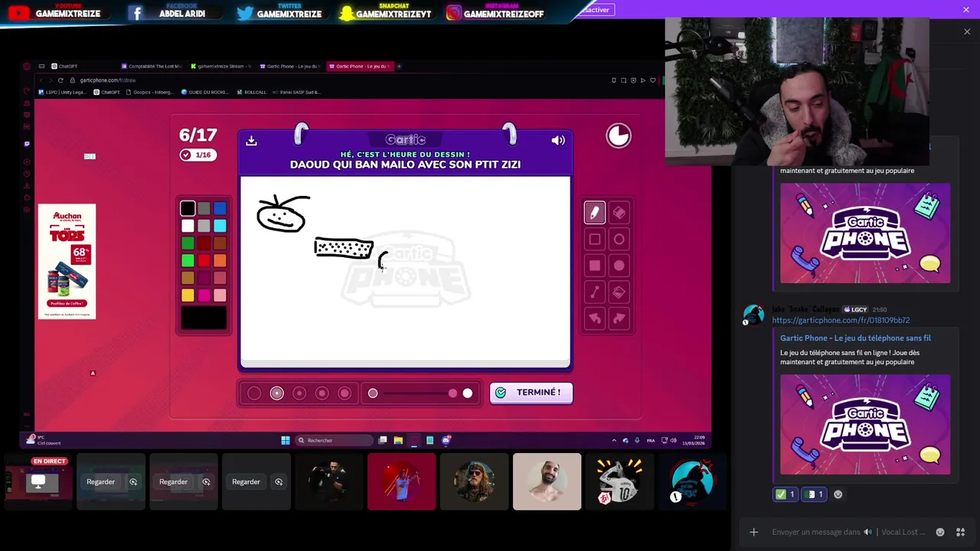The width and height of the screenshot is (980, 551).
Task: Redo the undone drawing stroke
Action: pyautogui.click(x=619, y=318)
